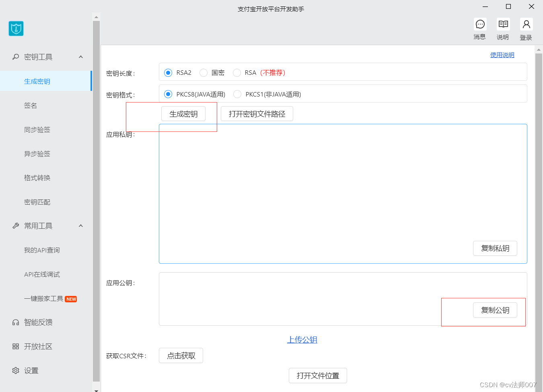
Task: Click the gear icon for 设置
Action: click(x=16, y=371)
